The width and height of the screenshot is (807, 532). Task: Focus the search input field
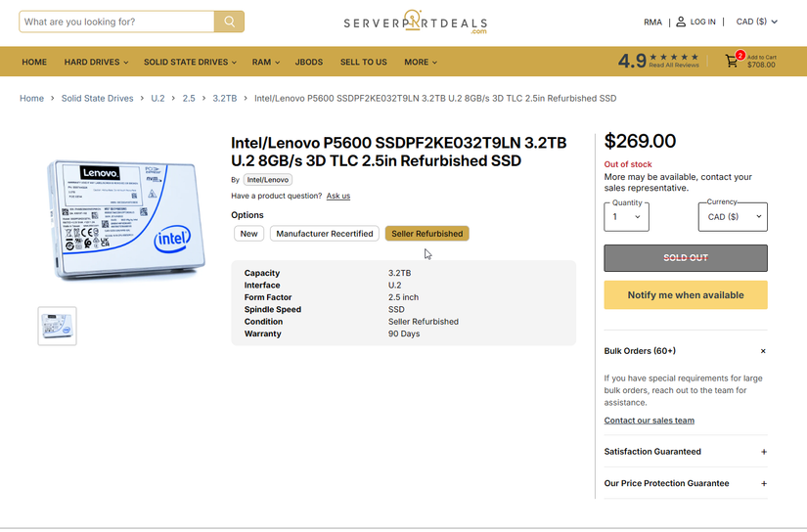(116, 22)
